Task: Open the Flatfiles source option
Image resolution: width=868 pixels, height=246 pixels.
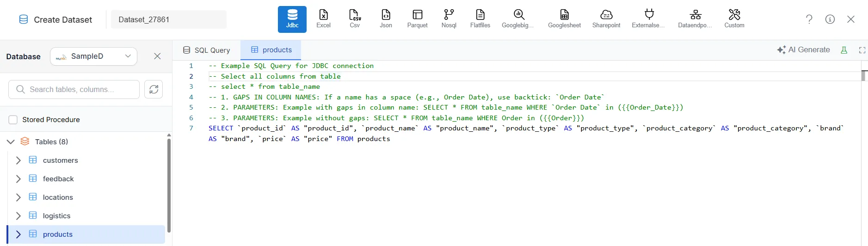Action: coord(480,19)
